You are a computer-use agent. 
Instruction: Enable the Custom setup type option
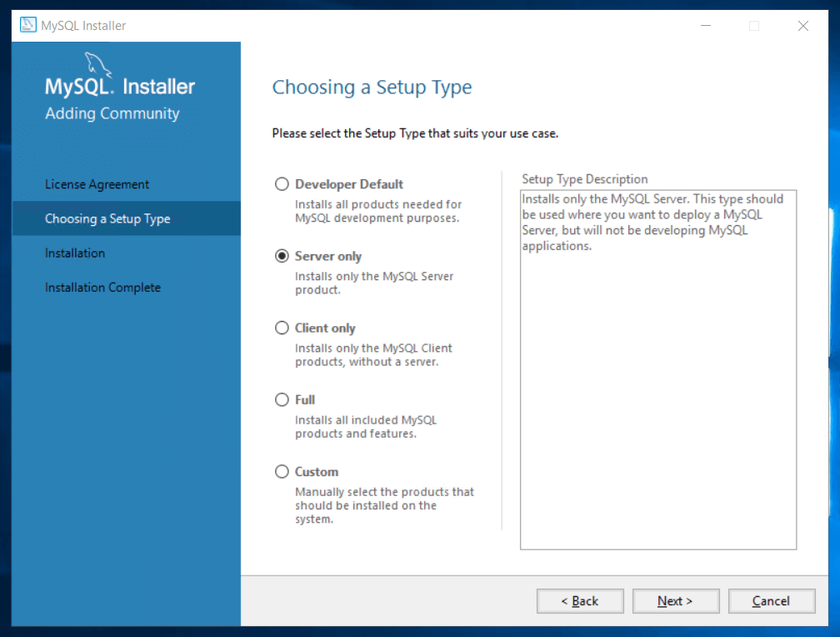[x=282, y=471]
